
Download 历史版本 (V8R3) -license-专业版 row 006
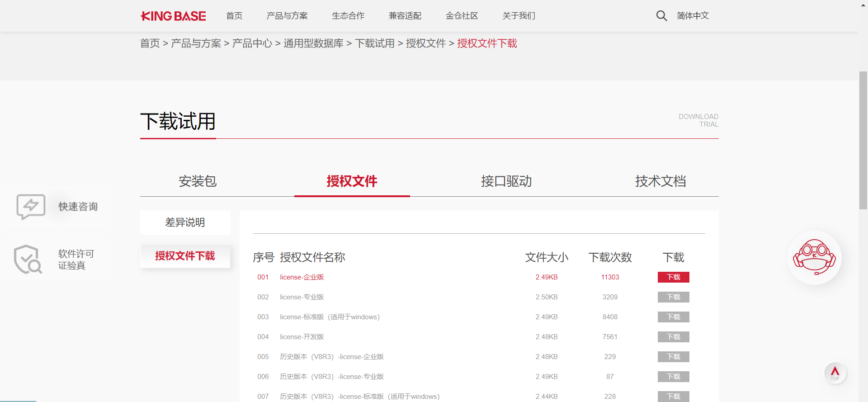(674, 377)
